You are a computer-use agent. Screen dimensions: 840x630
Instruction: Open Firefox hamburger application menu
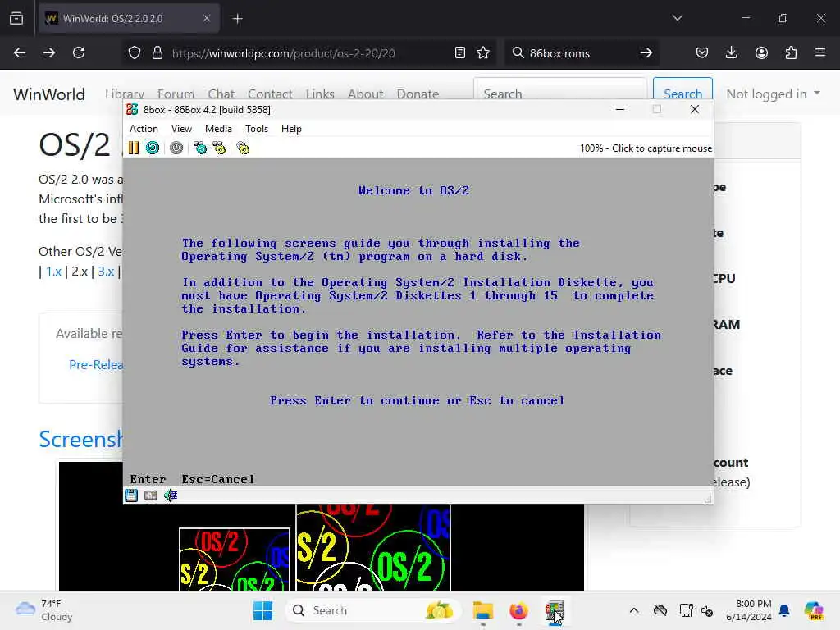point(820,52)
